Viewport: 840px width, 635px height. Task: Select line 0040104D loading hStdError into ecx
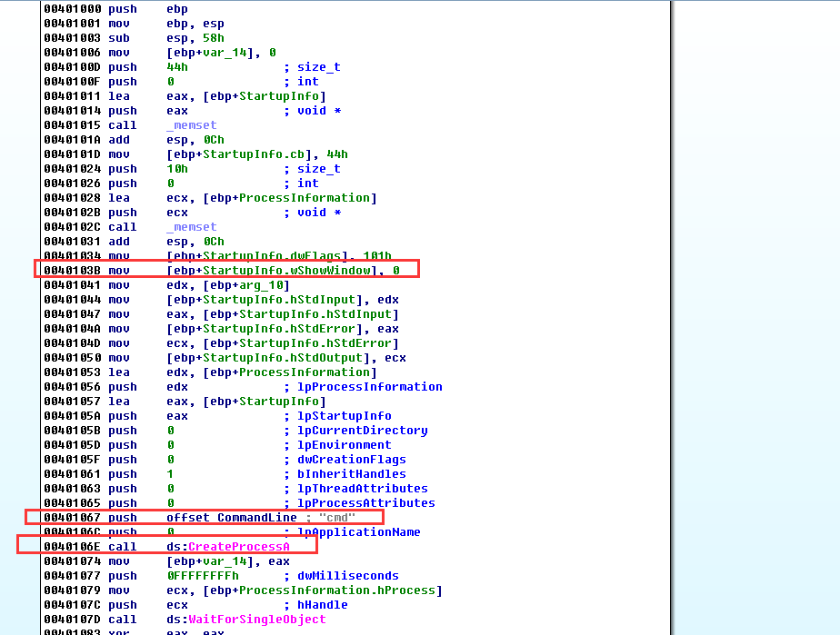(x=221, y=342)
